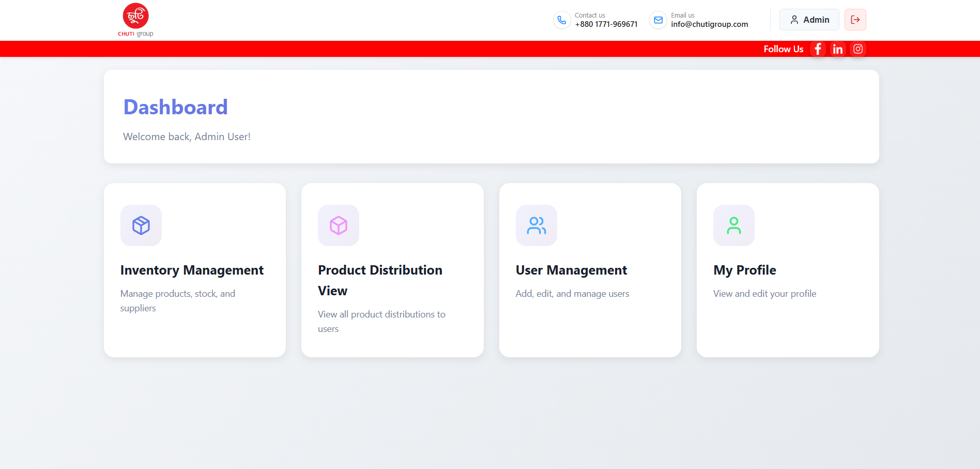Viewport: 980px width, 469px height.
Task: Click the "Email us" label
Action: click(683, 16)
